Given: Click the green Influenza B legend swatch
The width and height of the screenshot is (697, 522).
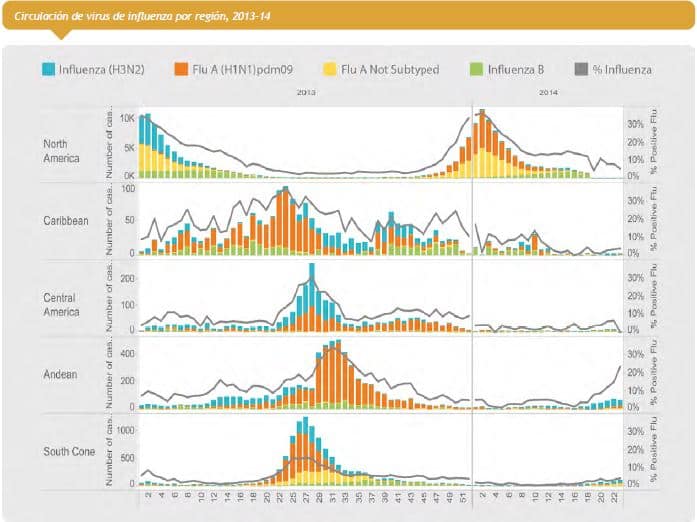Looking at the screenshot, I should pyautogui.click(x=477, y=70).
